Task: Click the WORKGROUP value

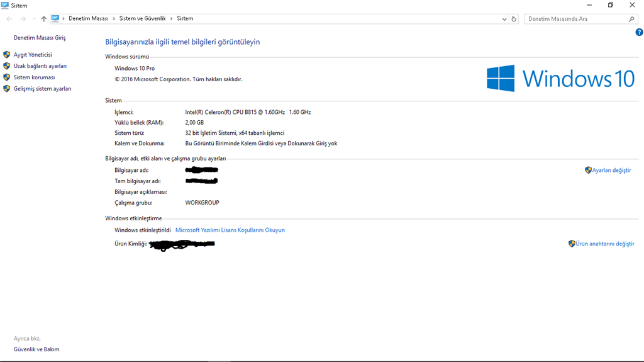Action: (202, 202)
